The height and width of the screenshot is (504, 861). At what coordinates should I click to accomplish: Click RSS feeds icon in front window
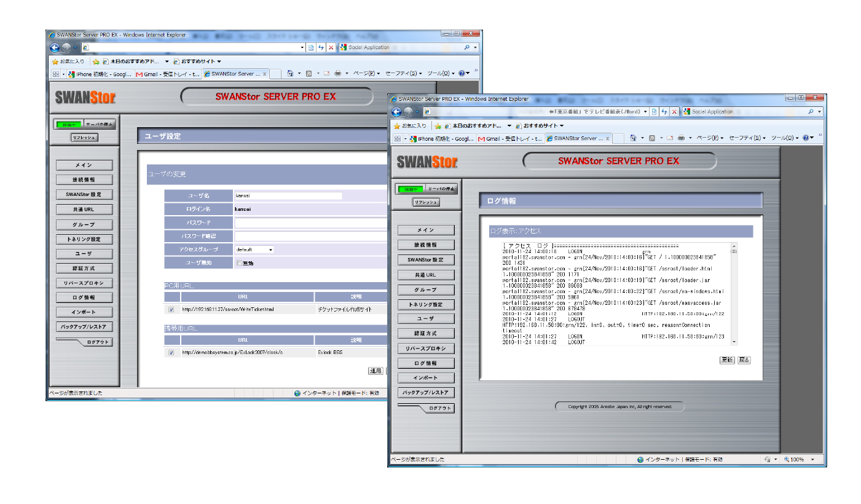(652, 138)
